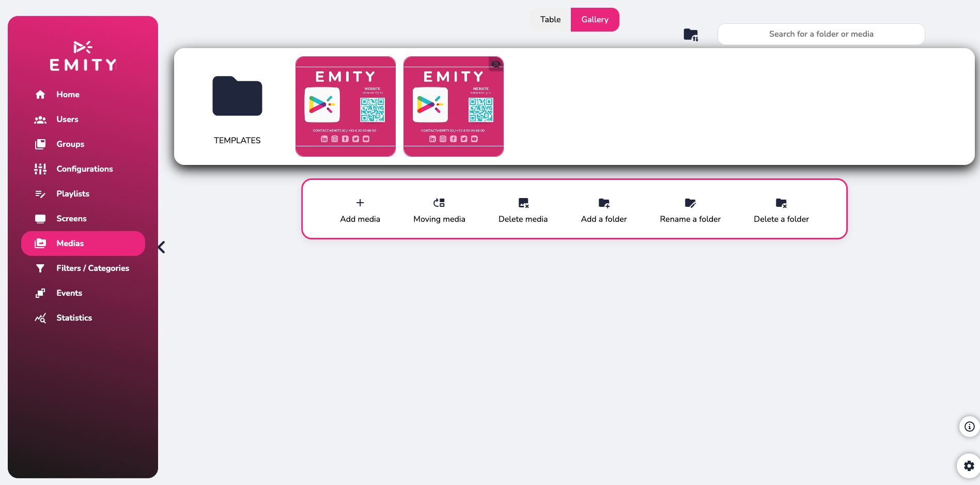Click the Rename a folder icon
Image resolution: width=980 pixels, height=485 pixels.
tap(690, 203)
